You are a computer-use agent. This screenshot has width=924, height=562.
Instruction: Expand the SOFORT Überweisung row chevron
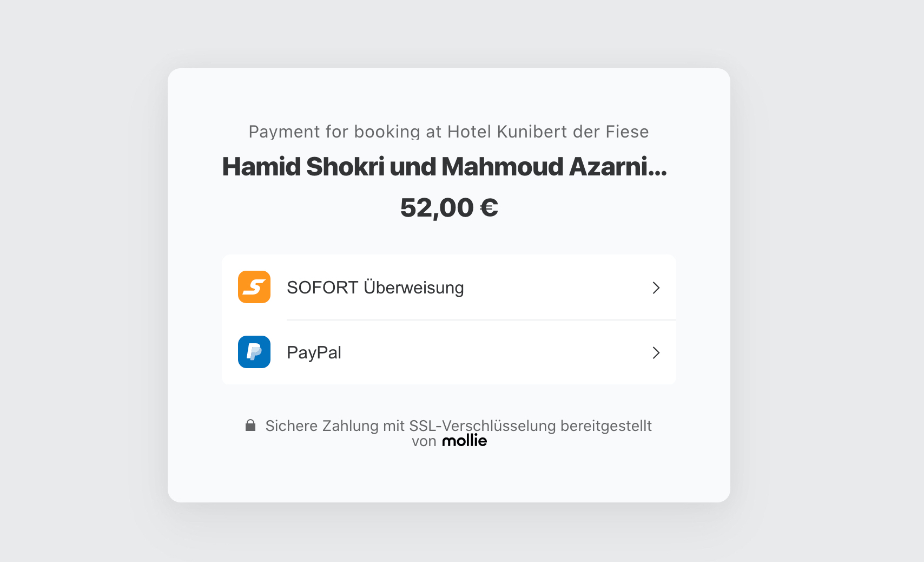point(656,287)
